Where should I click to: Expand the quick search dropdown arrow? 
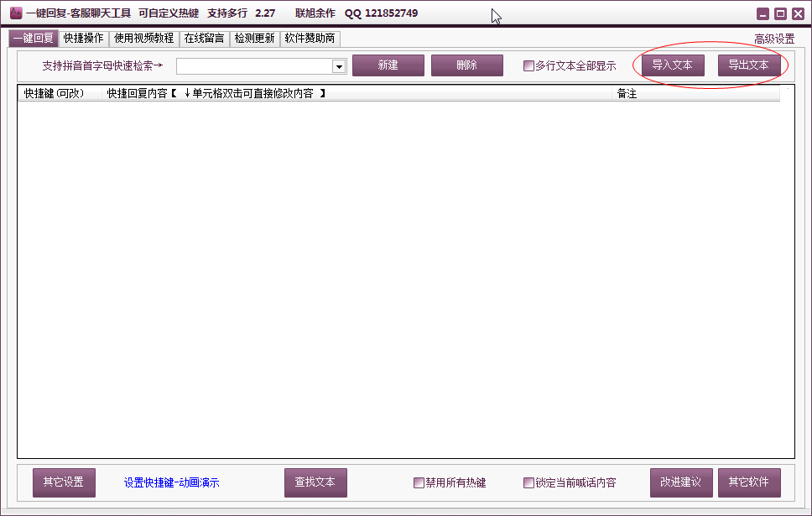tap(339, 66)
